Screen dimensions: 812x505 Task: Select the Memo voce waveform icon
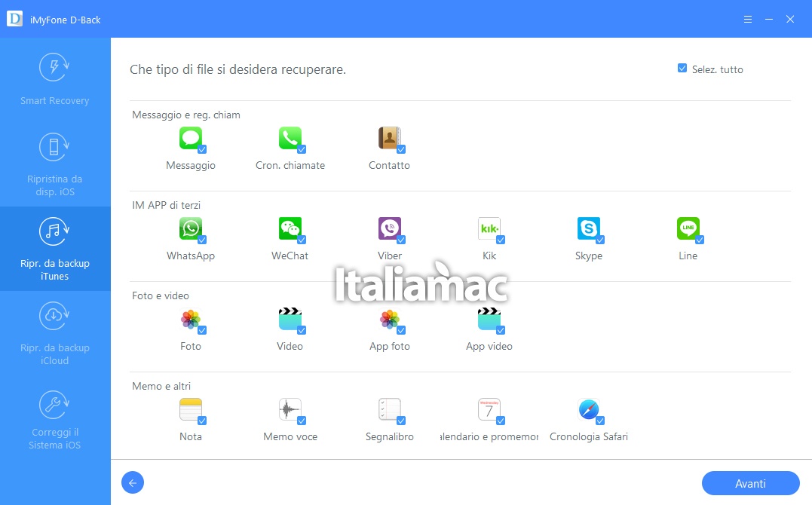(290, 409)
